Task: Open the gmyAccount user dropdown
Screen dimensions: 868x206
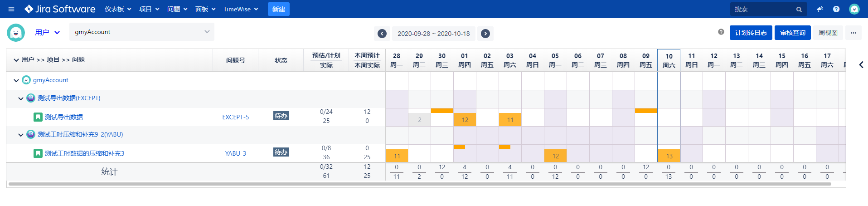Action: (142, 32)
